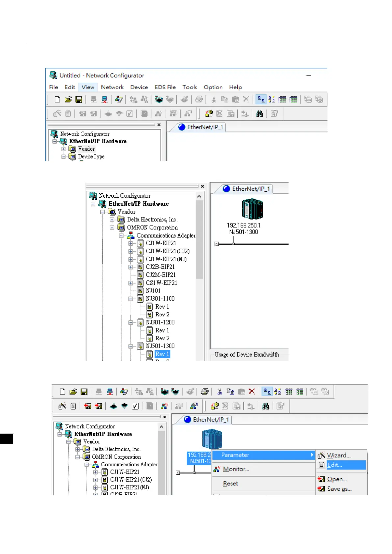The width and height of the screenshot is (392, 554).
Task: Click the checkmark toolbar icon in bottom toolbar
Action: 135,406
